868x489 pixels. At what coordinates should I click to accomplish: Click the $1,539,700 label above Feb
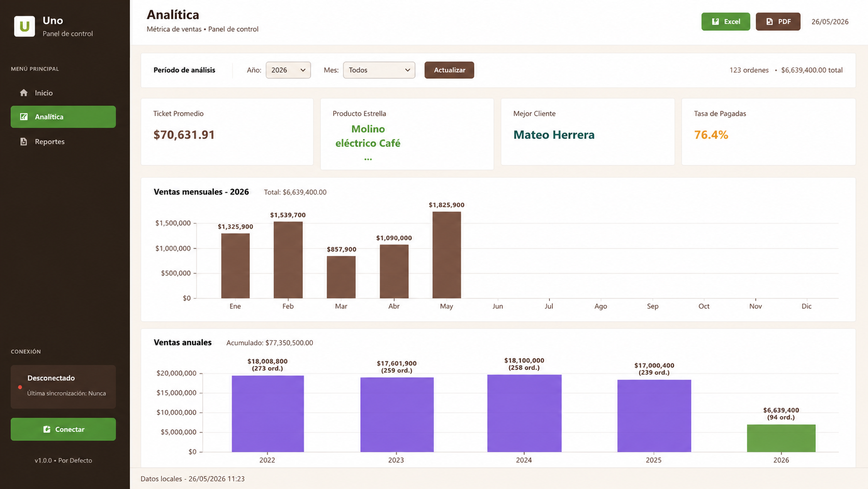coord(288,215)
